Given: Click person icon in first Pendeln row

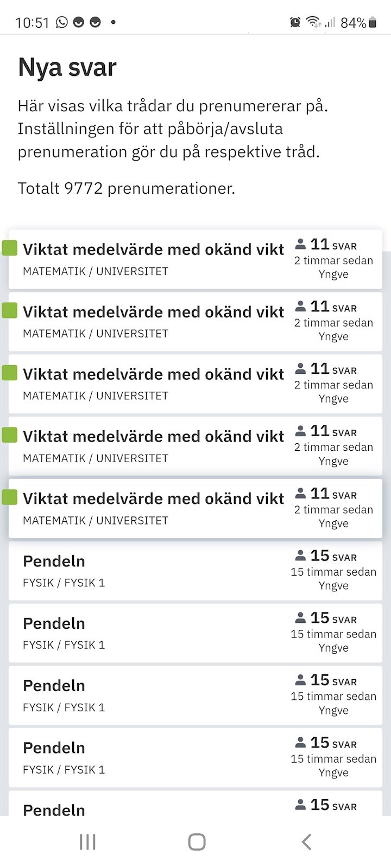Looking at the screenshot, I should (300, 556).
